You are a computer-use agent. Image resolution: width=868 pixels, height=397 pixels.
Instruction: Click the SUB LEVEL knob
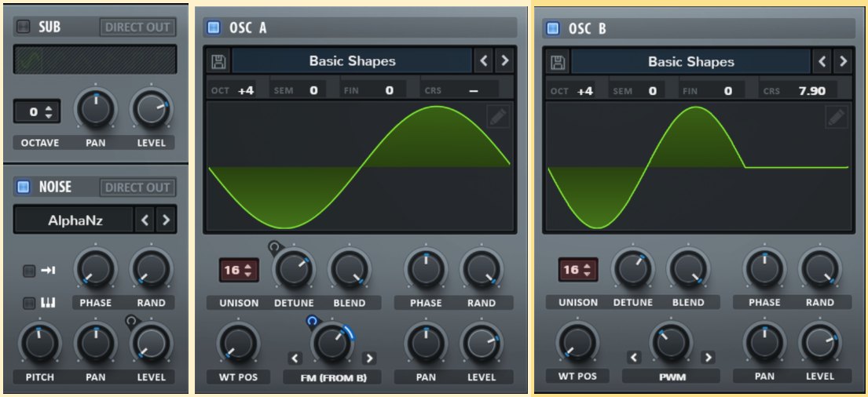151,110
